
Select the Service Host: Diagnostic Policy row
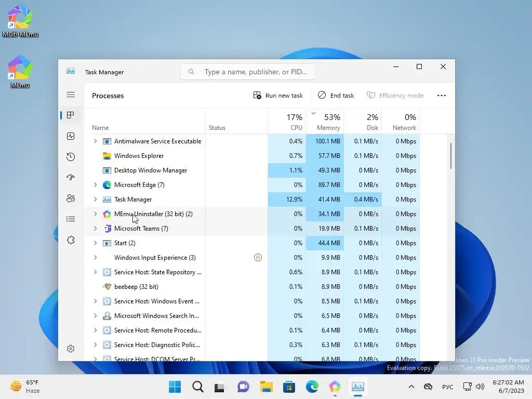252,345
